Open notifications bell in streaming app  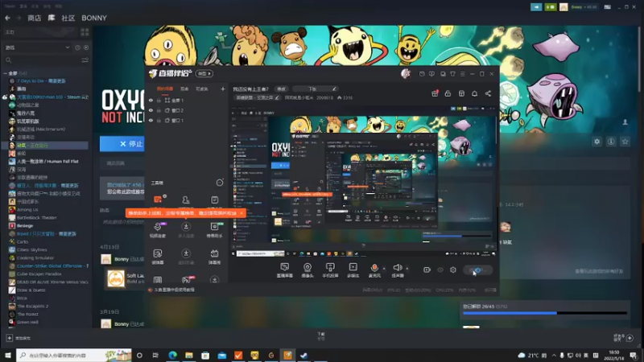474,93
